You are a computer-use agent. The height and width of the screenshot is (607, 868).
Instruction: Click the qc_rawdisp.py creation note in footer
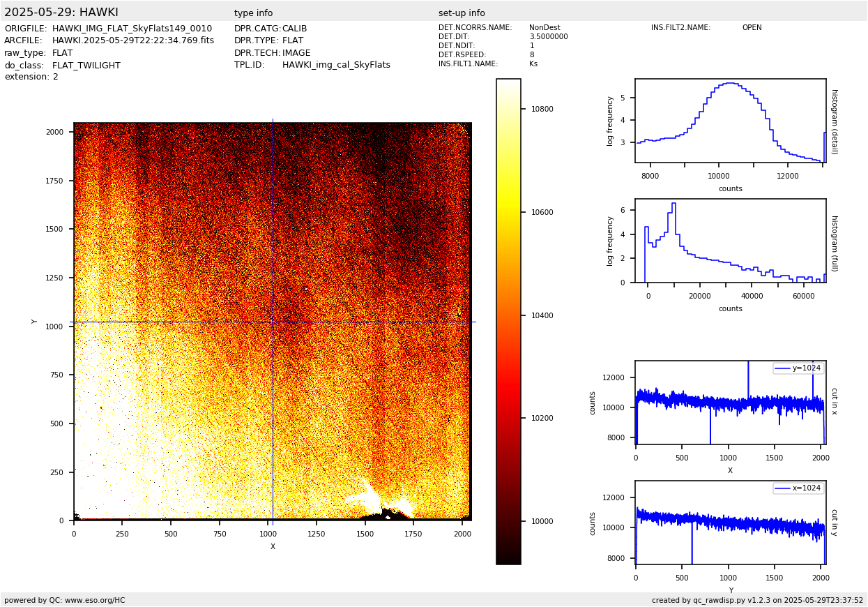pos(757,600)
